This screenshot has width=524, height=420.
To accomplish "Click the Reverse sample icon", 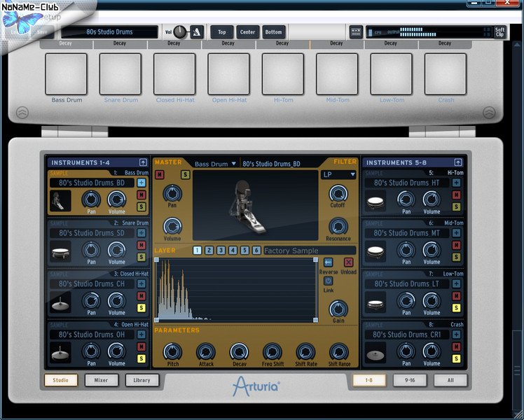I will (329, 262).
